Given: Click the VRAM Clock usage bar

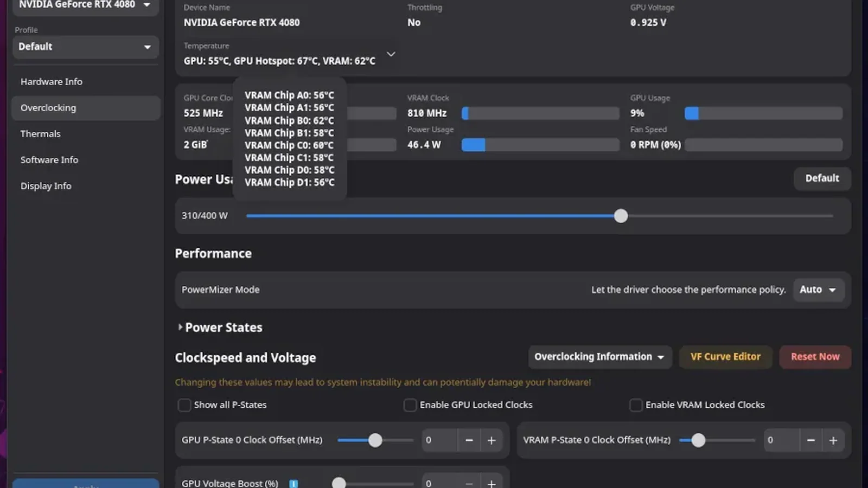Looking at the screenshot, I should (540, 113).
